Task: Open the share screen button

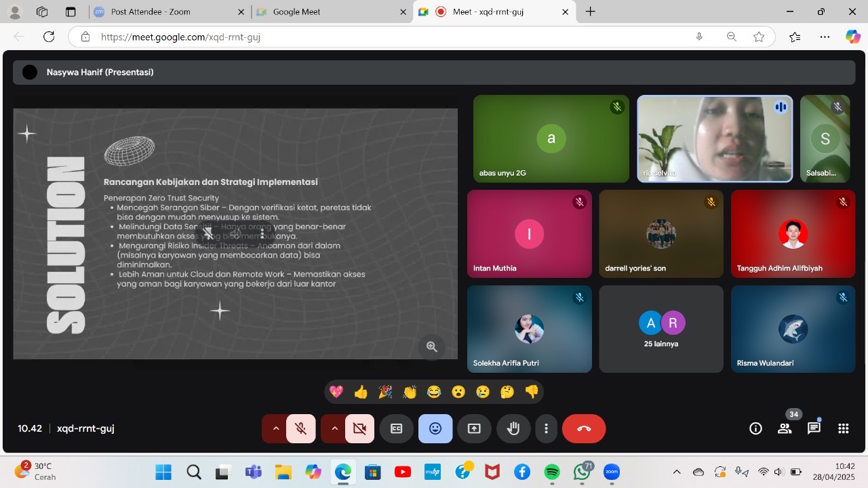Action: coord(474,428)
